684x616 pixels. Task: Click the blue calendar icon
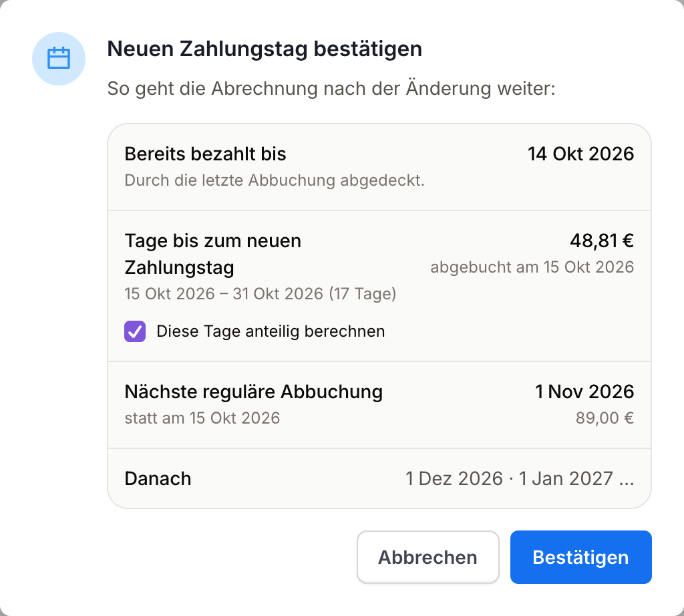click(x=59, y=58)
